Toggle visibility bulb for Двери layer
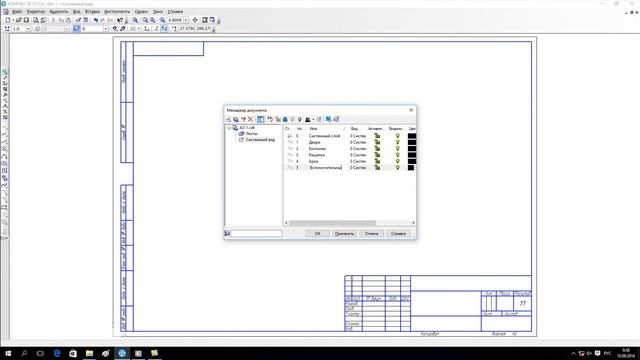 398,142
